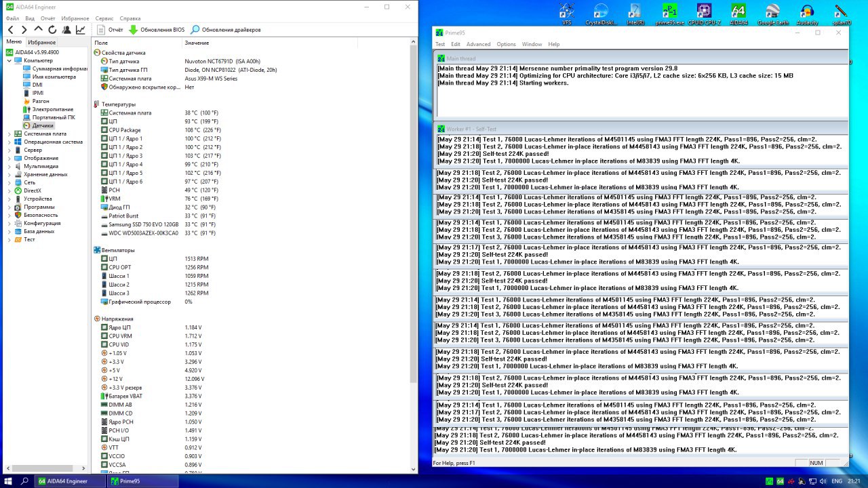
Task: Open the Windows Start menu
Action: [8, 481]
